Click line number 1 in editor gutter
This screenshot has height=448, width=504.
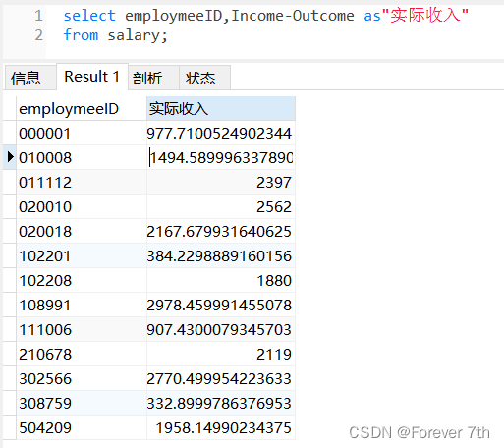38,16
